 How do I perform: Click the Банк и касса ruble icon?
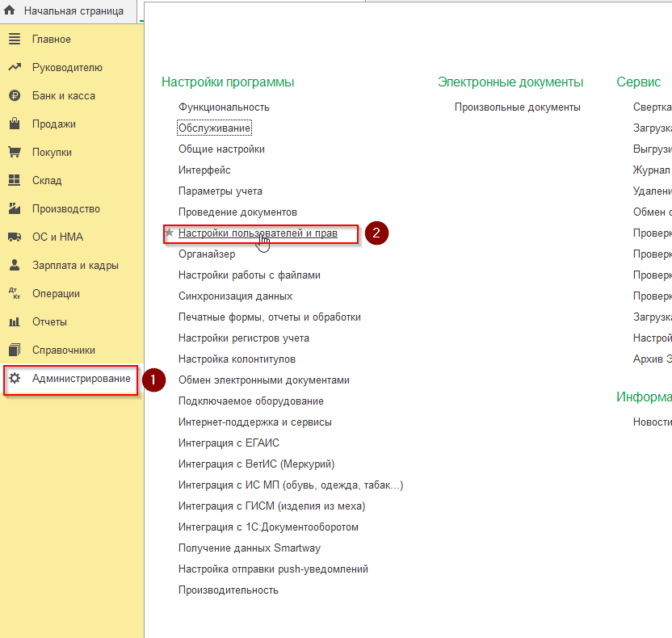coord(15,95)
